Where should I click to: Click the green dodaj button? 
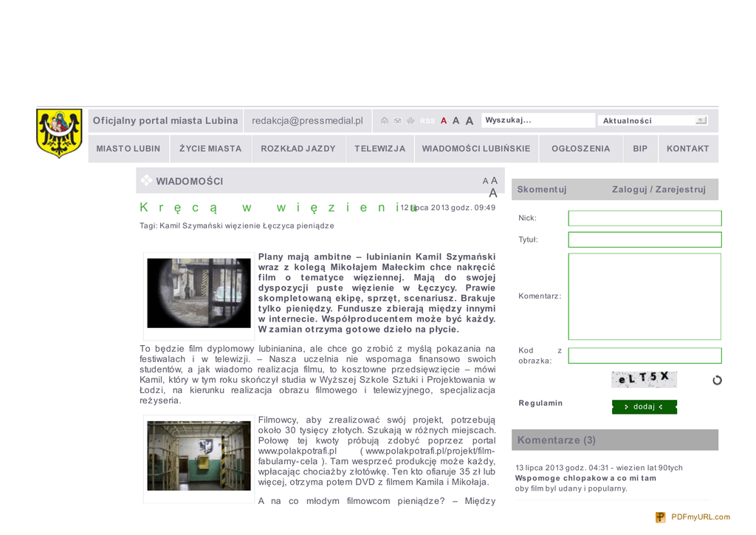(x=644, y=406)
